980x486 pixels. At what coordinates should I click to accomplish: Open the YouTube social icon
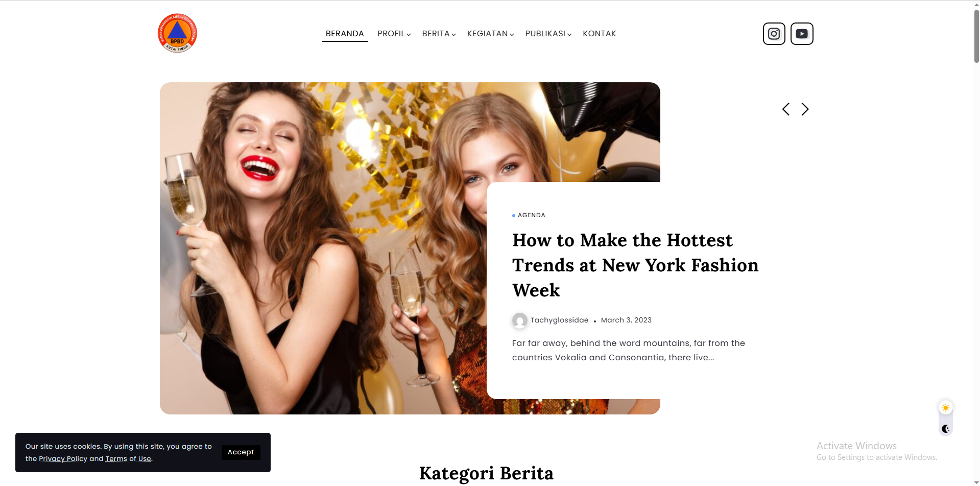[x=802, y=34]
